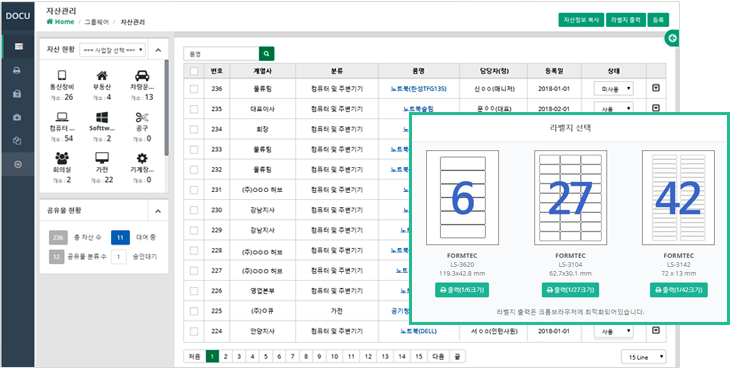Select the 컴퓨터 laptop icon
The image size is (730, 369).
point(62,117)
